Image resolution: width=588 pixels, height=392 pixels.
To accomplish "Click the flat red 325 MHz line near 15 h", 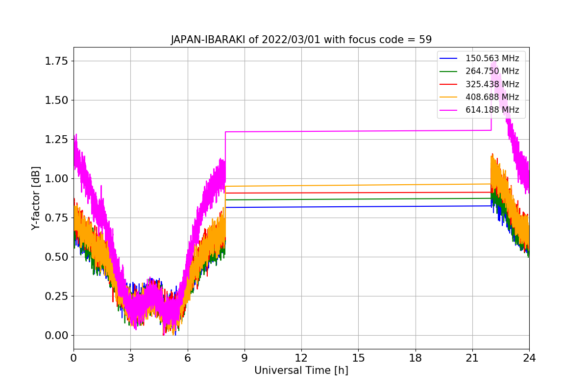I will point(358,193).
